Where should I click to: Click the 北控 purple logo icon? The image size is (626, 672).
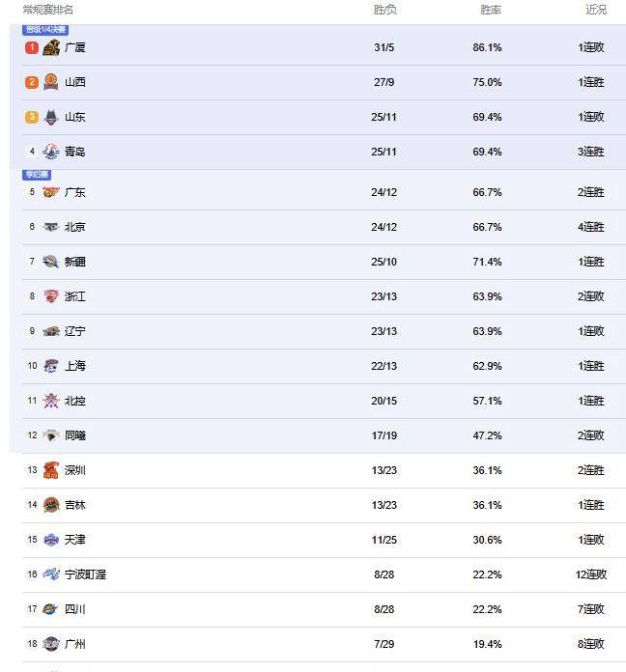(x=51, y=401)
